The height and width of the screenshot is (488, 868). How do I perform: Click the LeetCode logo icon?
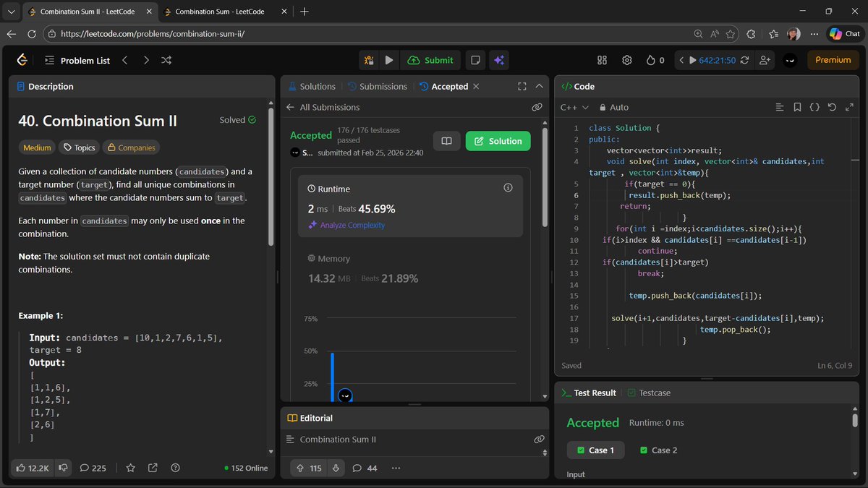click(x=22, y=60)
